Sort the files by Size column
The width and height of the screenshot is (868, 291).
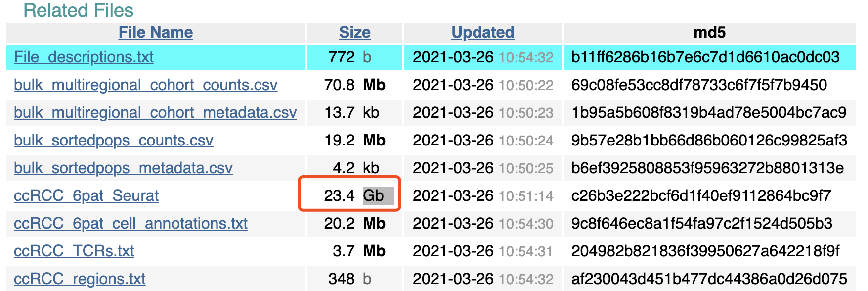coord(355,33)
